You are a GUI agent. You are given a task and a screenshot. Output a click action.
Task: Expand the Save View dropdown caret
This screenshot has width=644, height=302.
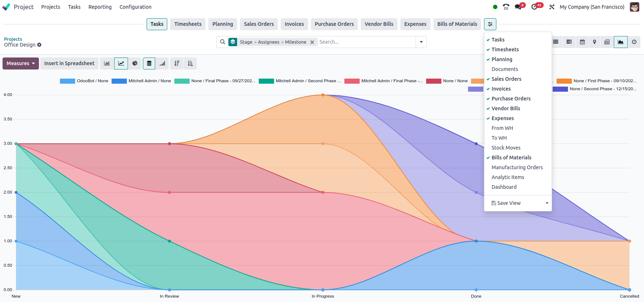(x=547, y=203)
